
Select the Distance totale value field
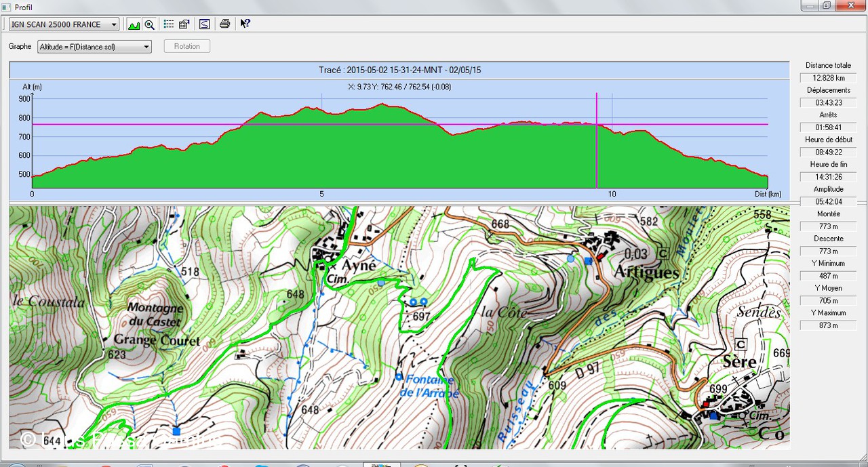click(828, 78)
